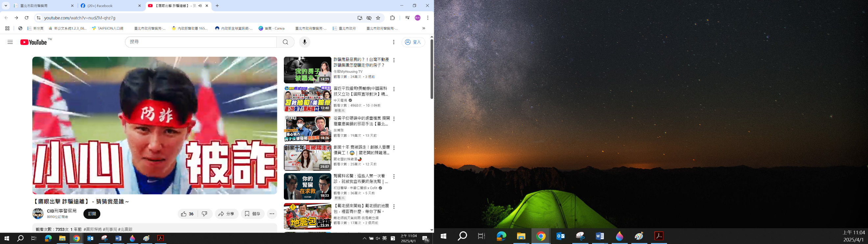The image size is (868, 244).
Task: Open options for the 戴老師來開箱 video
Action: 394,206
